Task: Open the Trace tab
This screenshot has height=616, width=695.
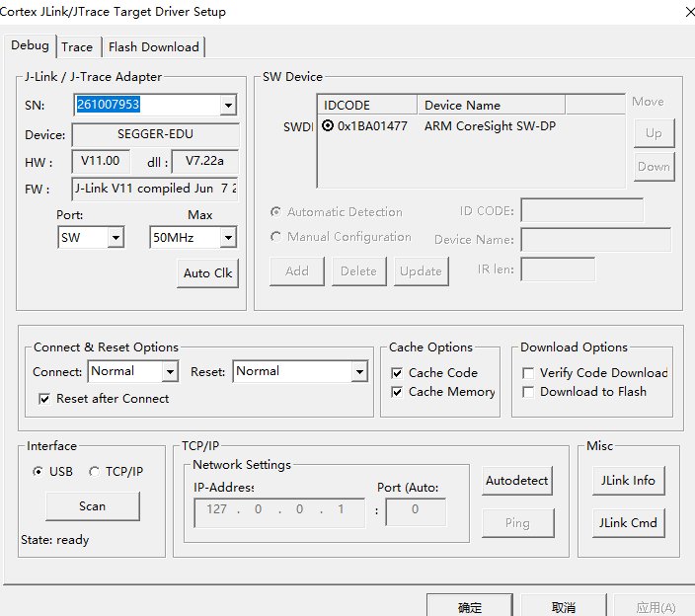Action: 77,47
